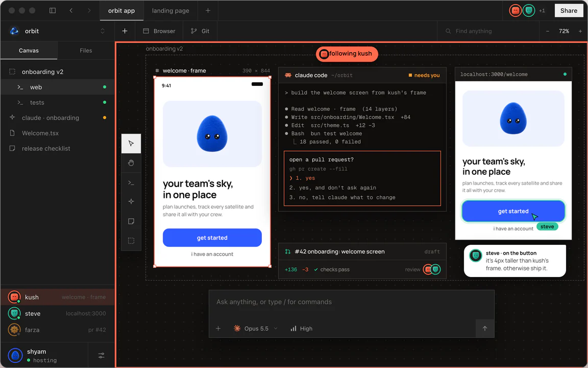The image size is (588, 368).
Task: Choose the sparkle agent tool
Action: [131, 202]
